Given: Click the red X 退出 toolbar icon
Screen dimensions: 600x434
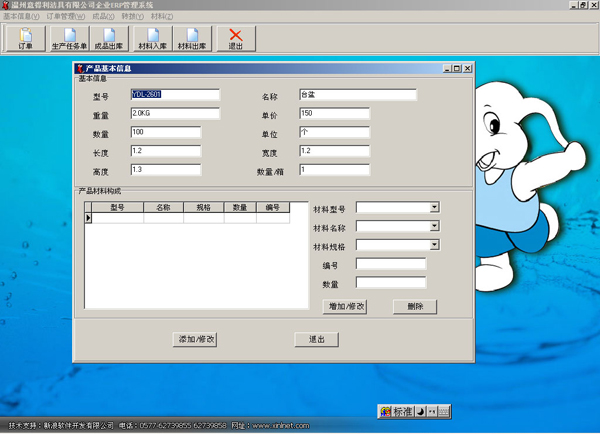Looking at the screenshot, I should click(236, 39).
